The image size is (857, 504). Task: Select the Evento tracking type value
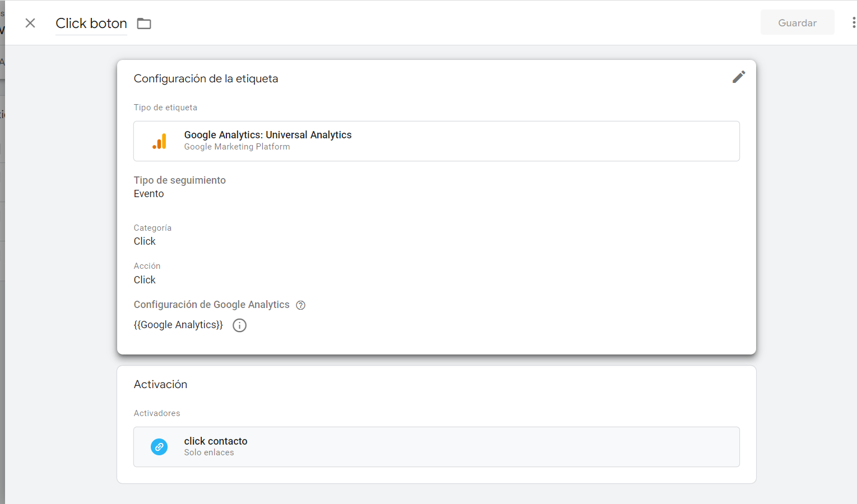pyautogui.click(x=149, y=194)
